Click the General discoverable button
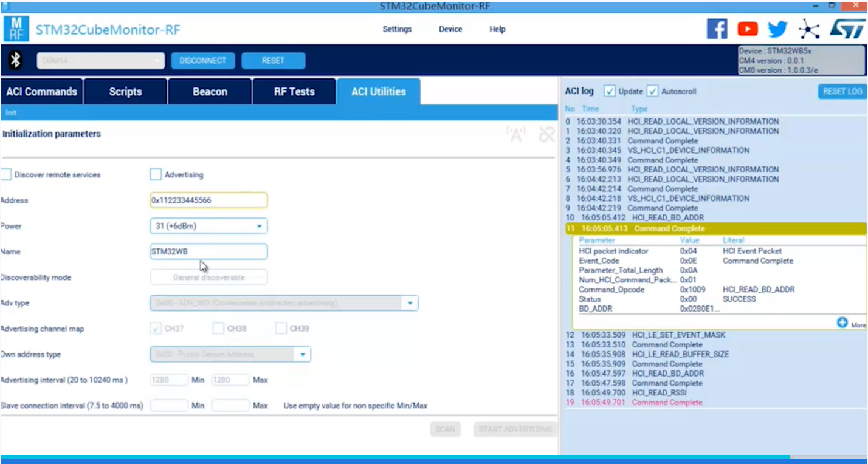 click(x=208, y=277)
